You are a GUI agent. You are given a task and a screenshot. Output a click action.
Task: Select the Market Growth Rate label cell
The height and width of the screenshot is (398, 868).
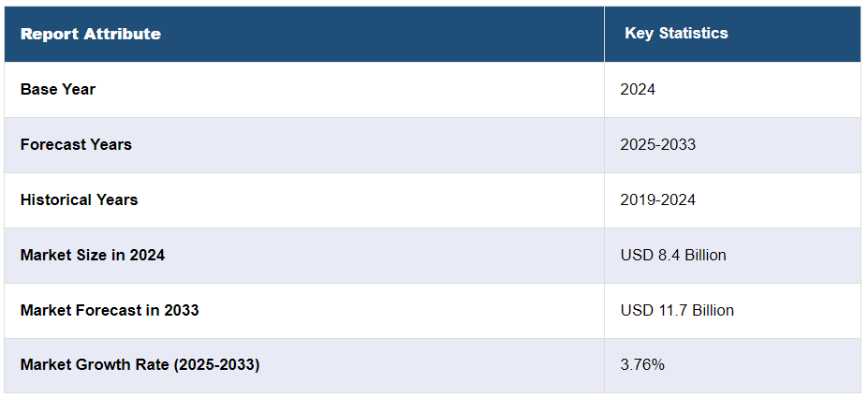140,364
